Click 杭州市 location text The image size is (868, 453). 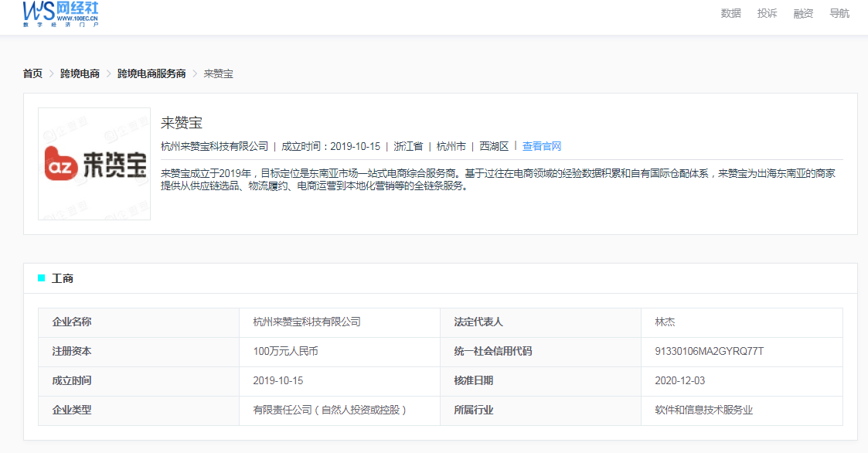click(451, 146)
